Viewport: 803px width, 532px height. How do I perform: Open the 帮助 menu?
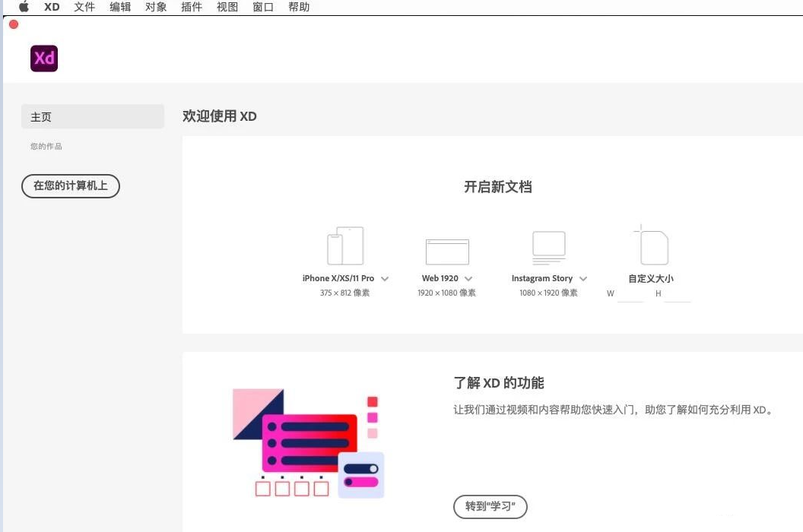click(x=299, y=7)
